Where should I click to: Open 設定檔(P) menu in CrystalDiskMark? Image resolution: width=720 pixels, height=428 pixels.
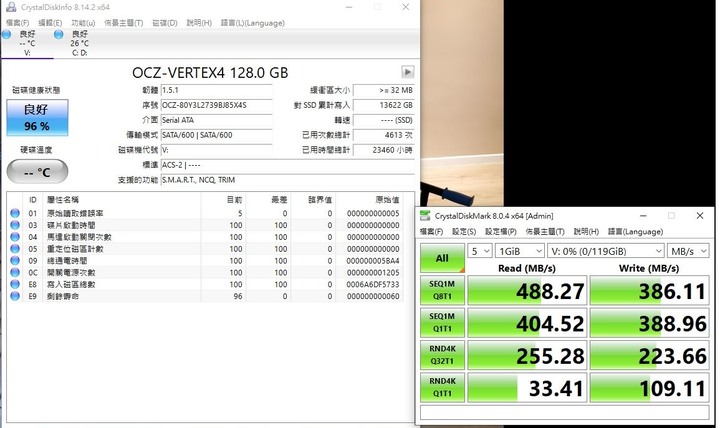click(501, 231)
